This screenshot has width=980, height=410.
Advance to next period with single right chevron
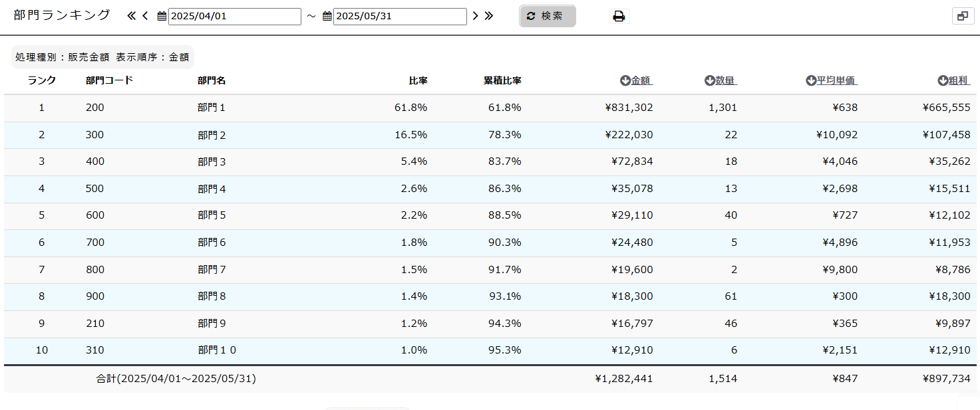tap(476, 16)
